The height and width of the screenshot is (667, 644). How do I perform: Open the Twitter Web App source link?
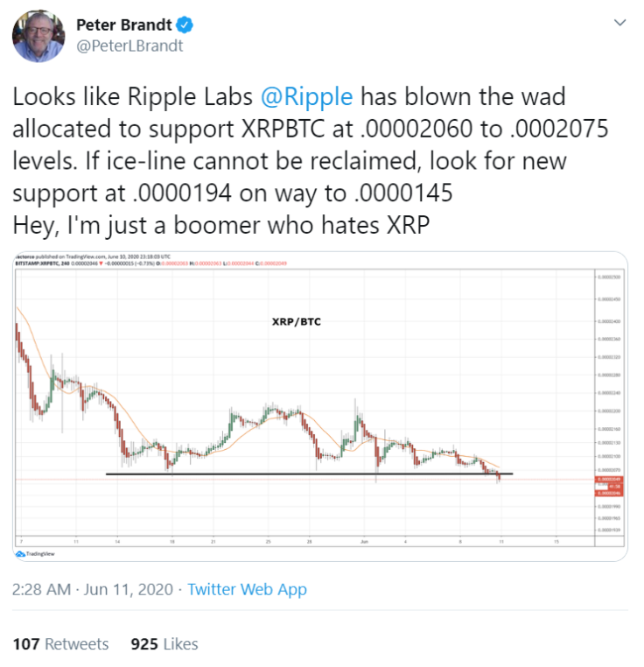247,589
